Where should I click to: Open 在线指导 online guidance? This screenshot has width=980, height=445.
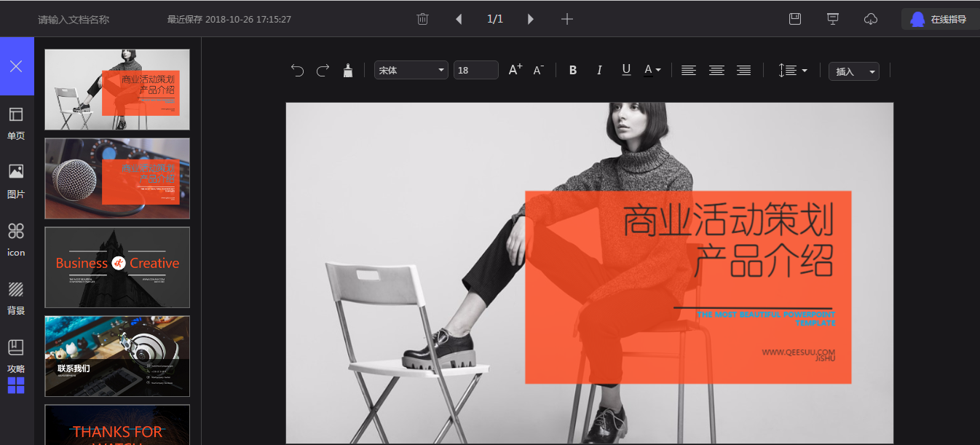(940, 19)
